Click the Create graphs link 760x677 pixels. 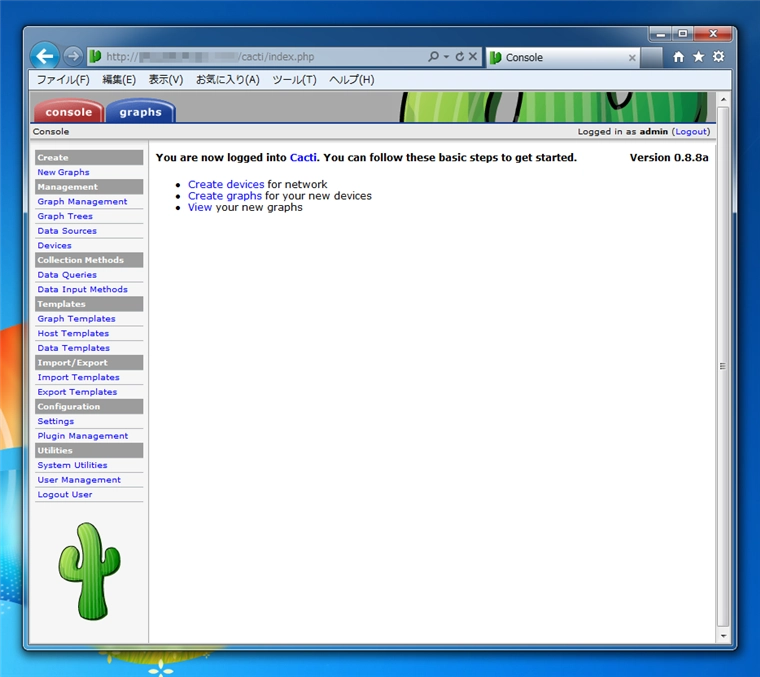(x=225, y=196)
